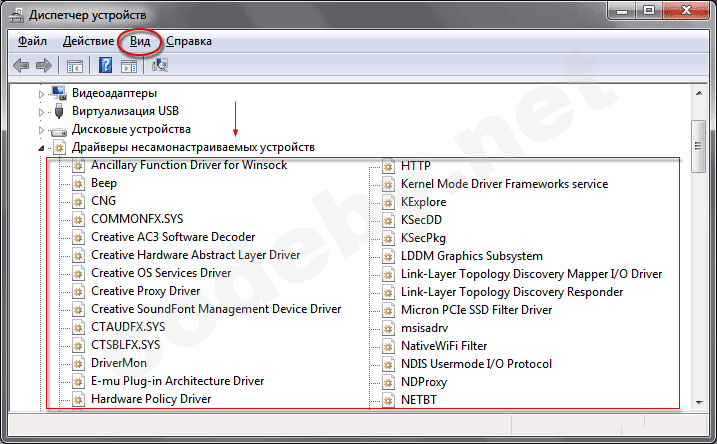Screen dimensions: 717x444
Task: Select the KSecDD entry
Action: click(421, 220)
